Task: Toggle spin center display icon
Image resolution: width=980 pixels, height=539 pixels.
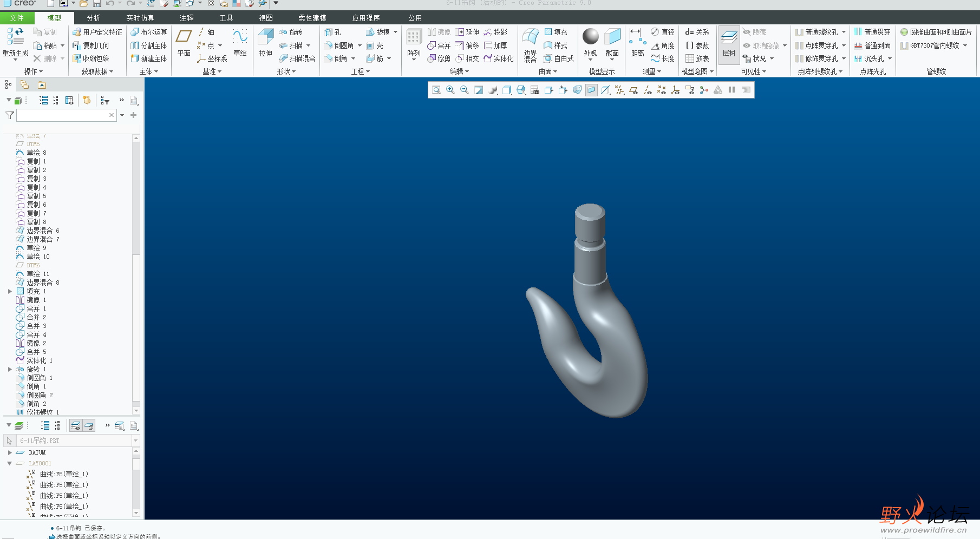Action: (x=704, y=90)
